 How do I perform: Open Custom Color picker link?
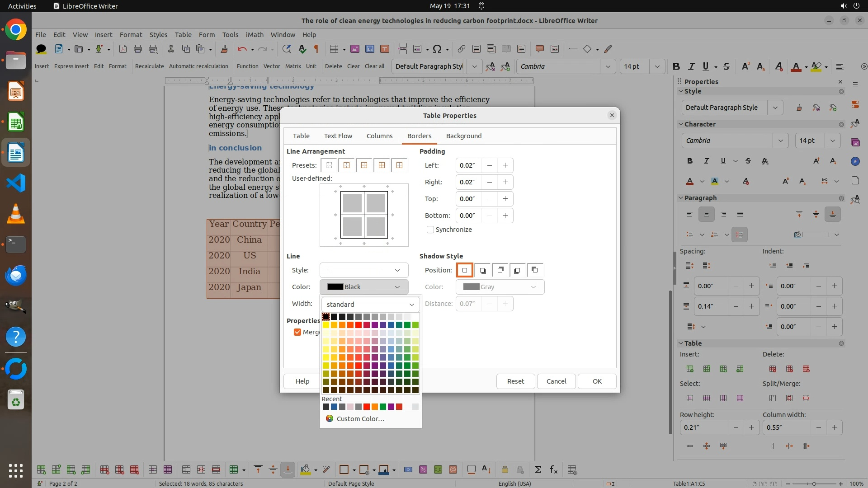[x=360, y=419]
